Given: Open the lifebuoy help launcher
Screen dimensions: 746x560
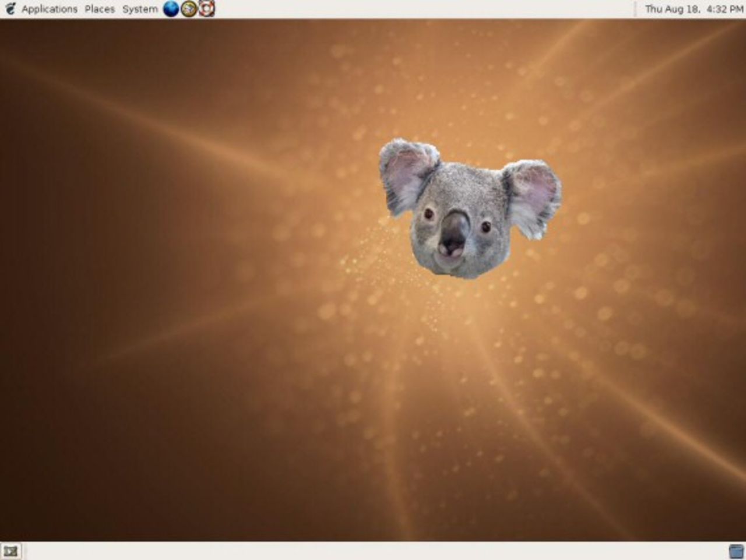Looking at the screenshot, I should pos(207,9).
